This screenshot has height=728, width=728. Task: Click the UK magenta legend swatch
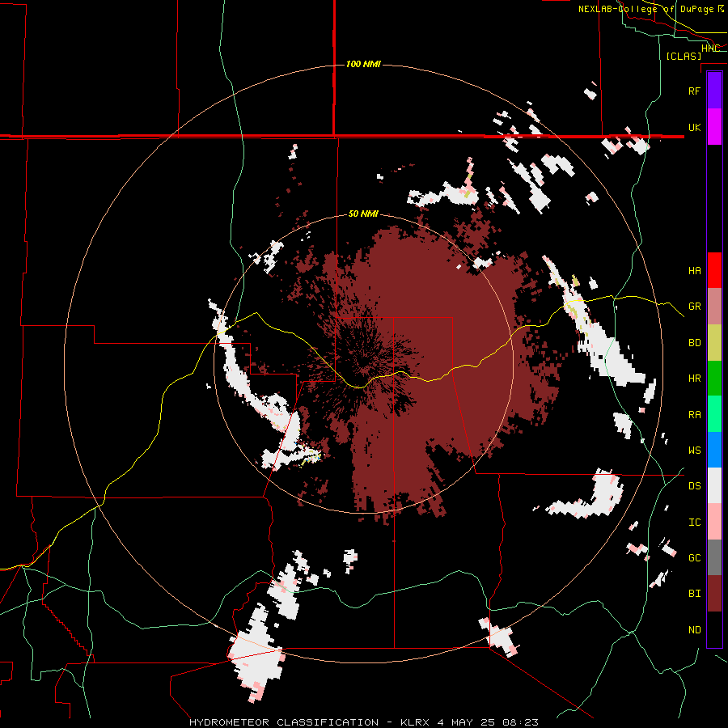(x=714, y=127)
